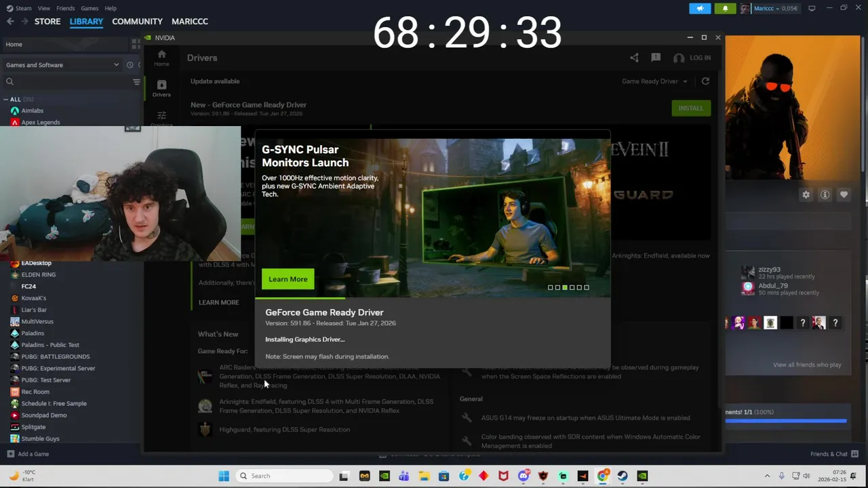868x488 pixels.
Task: Open the Mariccc account dropdown
Action: [770, 8]
